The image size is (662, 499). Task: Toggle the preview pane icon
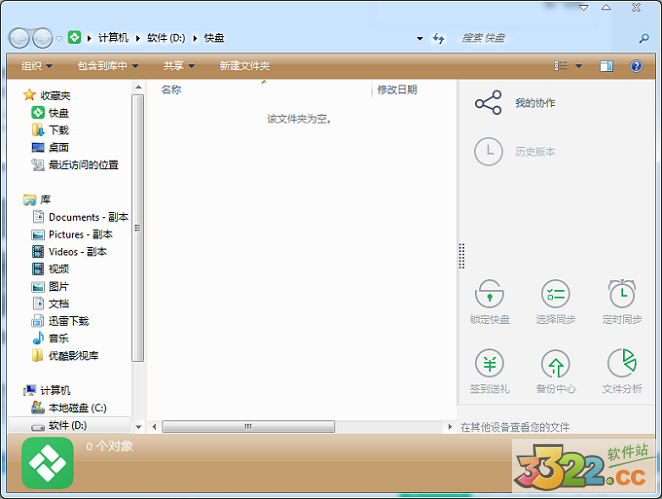pyautogui.click(x=606, y=66)
